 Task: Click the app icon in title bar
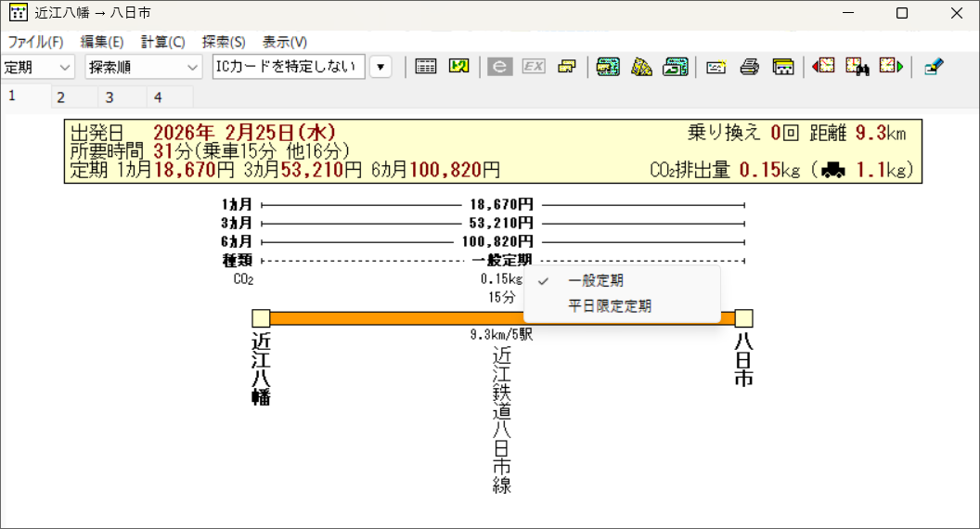[x=19, y=12]
